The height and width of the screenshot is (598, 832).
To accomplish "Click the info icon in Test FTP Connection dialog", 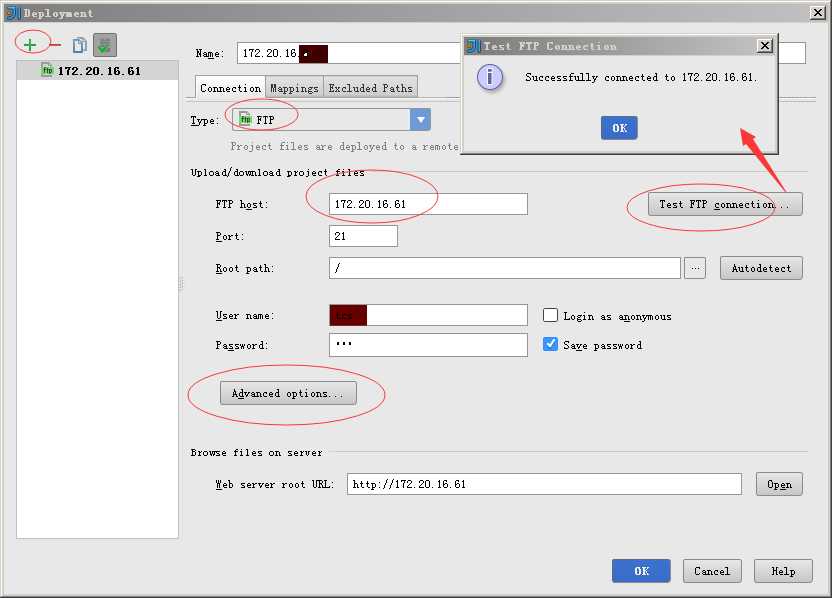I will pyautogui.click(x=490, y=77).
